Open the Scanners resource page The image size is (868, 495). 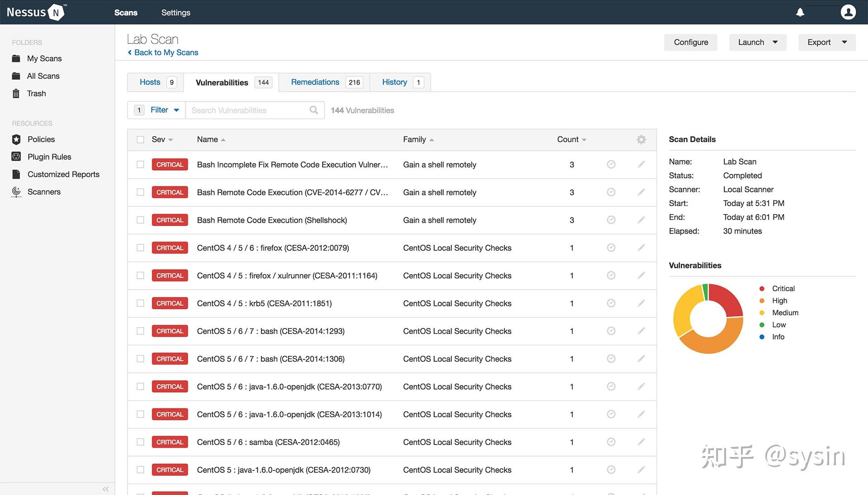44,192
